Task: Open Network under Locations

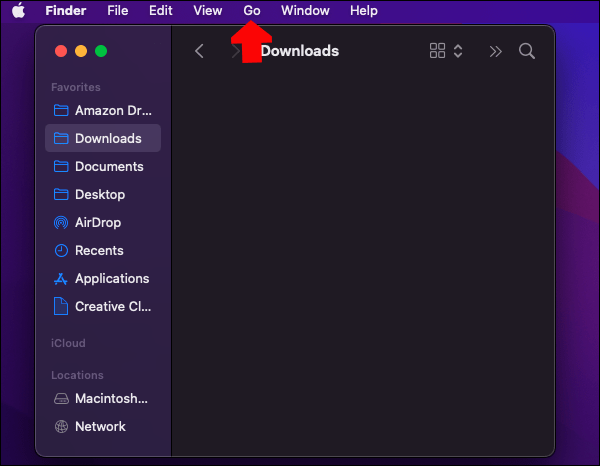Action: point(100,426)
